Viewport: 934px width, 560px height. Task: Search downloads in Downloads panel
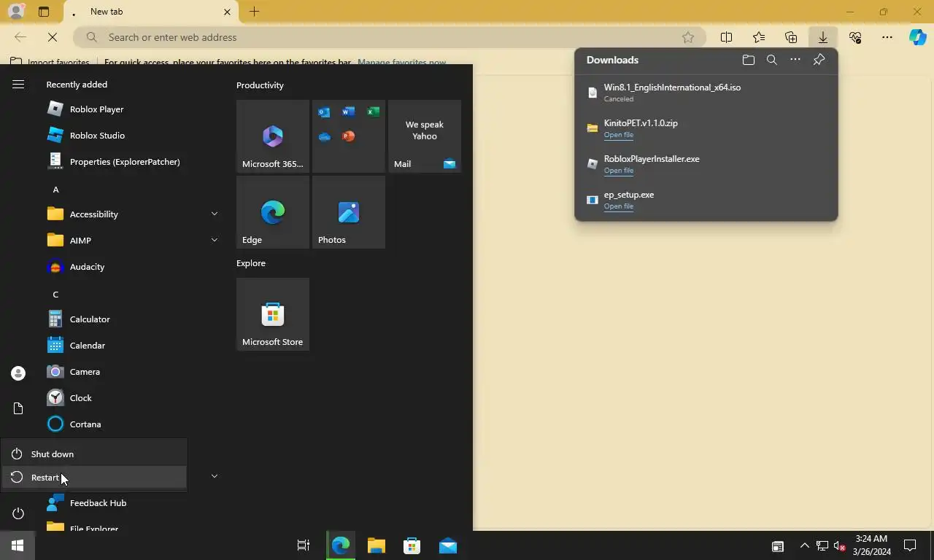coord(771,60)
